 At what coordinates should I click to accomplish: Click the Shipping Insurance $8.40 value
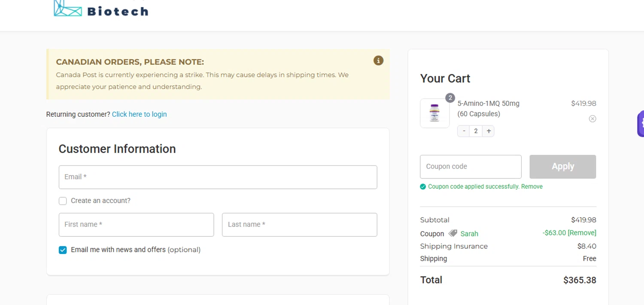[586, 246]
